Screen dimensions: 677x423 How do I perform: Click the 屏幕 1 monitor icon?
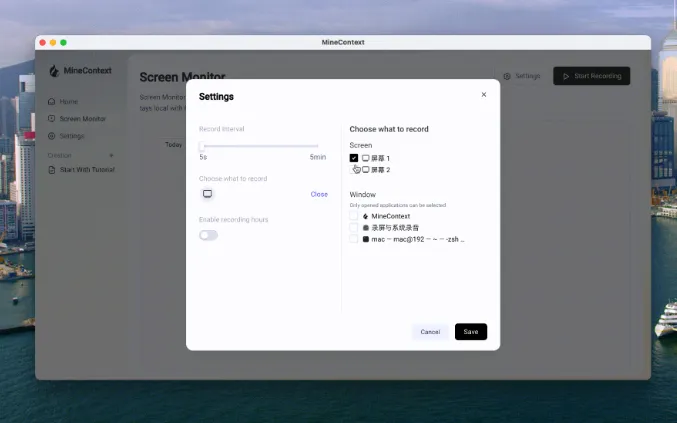(x=366, y=158)
